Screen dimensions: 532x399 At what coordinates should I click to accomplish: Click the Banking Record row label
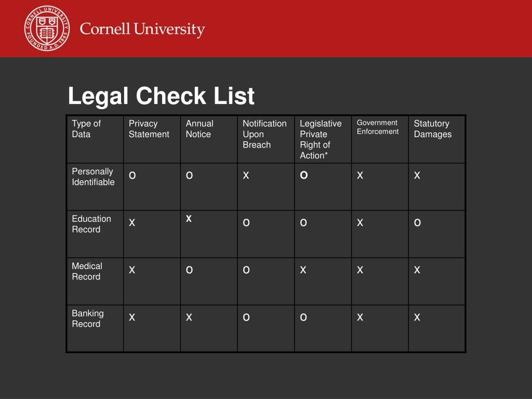point(87,318)
